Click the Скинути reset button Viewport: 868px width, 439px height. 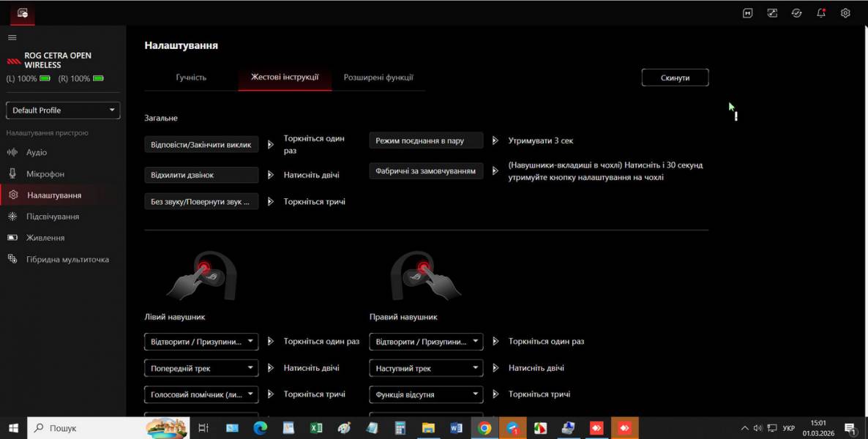pyautogui.click(x=674, y=77)
